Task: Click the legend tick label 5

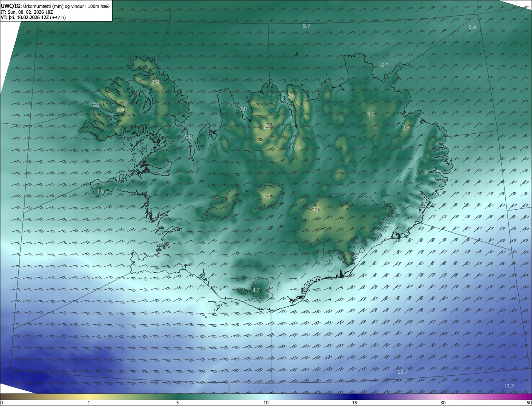Action: click(x=177, y=403)
